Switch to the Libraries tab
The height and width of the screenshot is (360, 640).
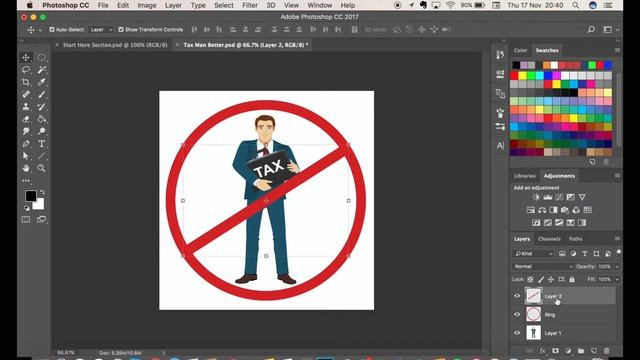point(524,176)
